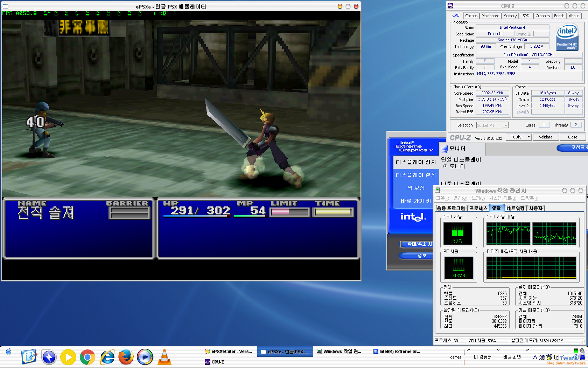The width and height of the screenshot is (588, 368).
Task: Open the Memory tab in CPU-Z
Action: (x=510, y=16)
